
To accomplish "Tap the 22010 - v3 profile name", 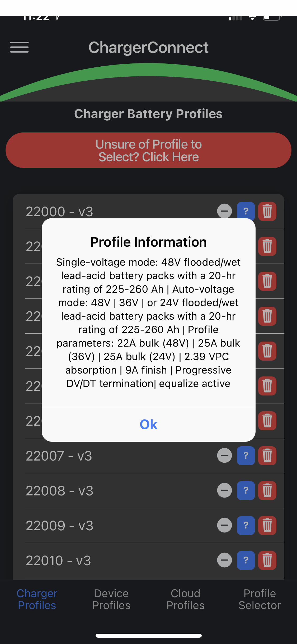I will [58, 560].
